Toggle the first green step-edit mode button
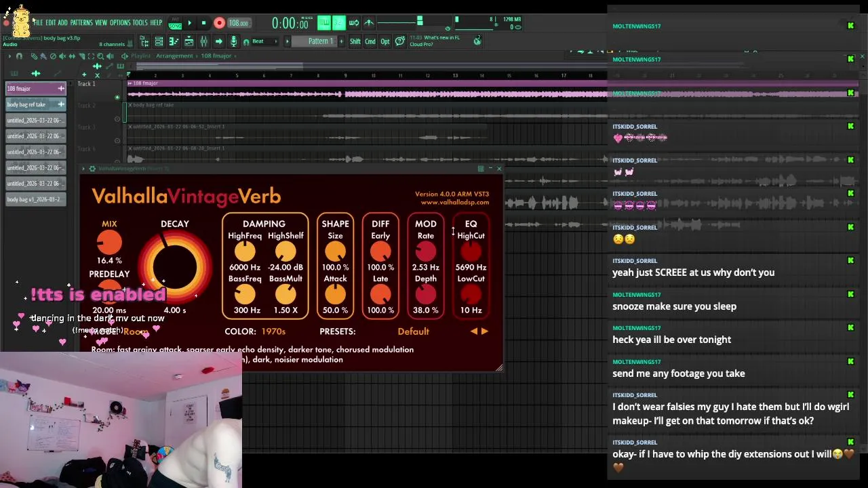This screenshot has height=488, width=868. [325, 22]
